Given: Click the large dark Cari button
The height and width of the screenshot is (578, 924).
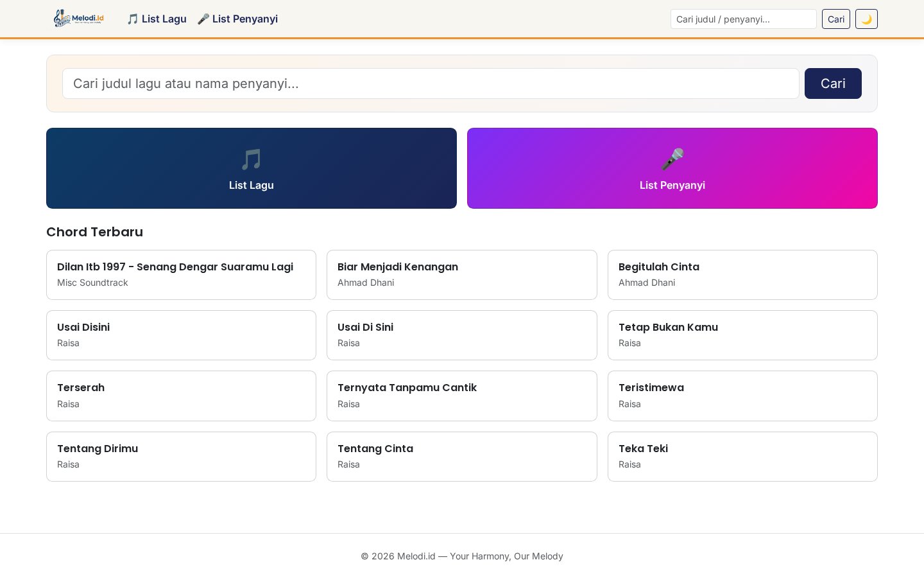Looking at the screenshot, I should coord(833,83).
